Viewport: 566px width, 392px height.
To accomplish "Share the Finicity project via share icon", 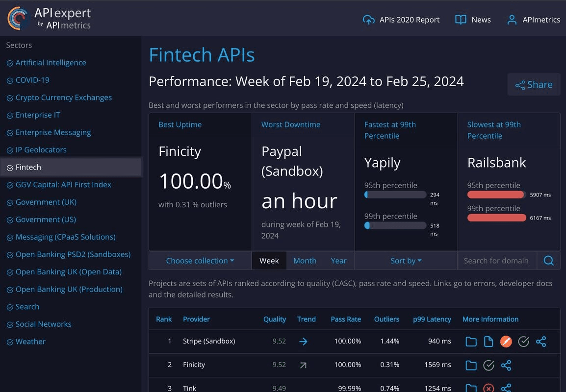I will 506,365.
